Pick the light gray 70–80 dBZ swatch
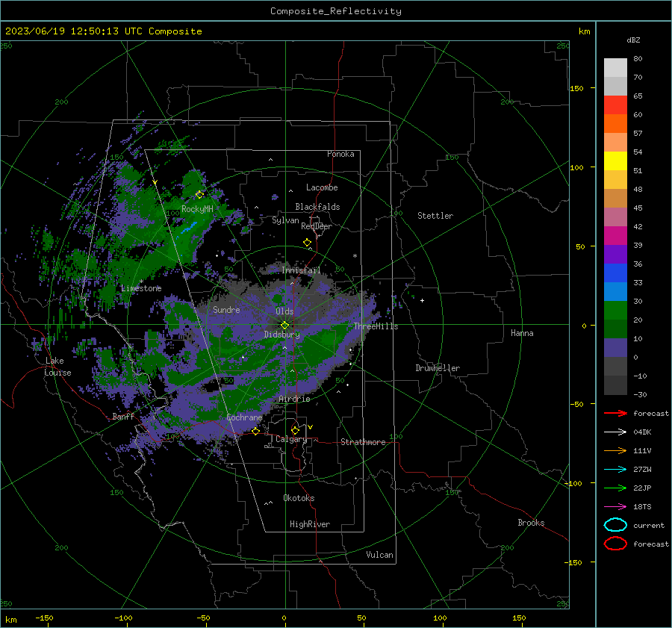The width and height of the screenshot is (672, 628). [615, 68]
